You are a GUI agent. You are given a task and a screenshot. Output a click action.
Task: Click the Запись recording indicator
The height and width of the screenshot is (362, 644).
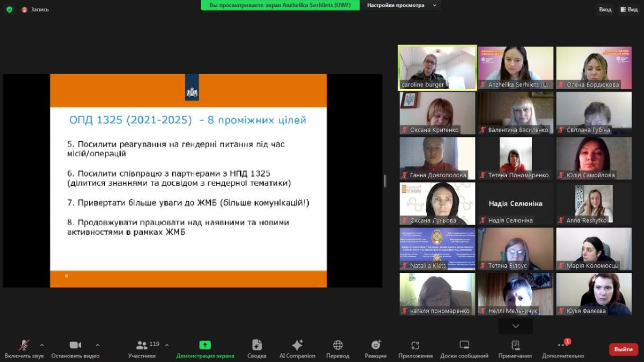[x=35, y=9]
